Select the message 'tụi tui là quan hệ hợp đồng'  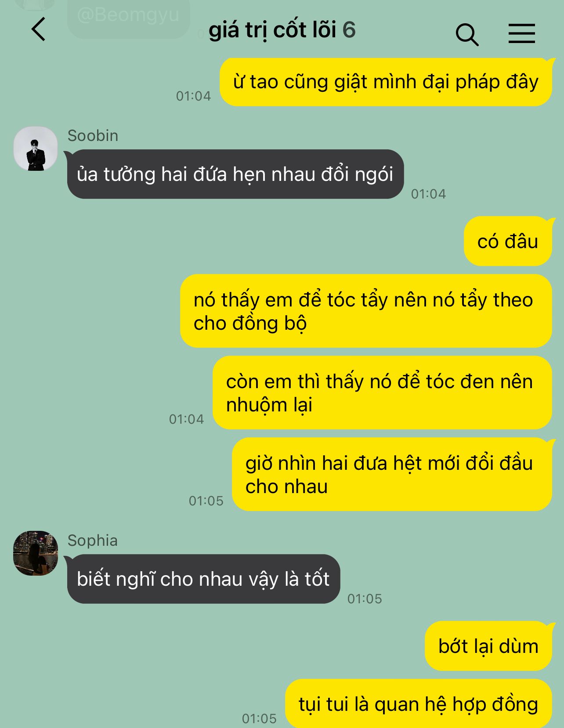point(419,703)
